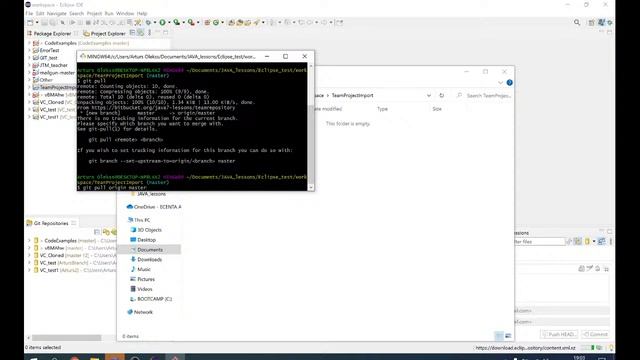Open Package Explorer view menu dots
640x360 pixels.
[x=149, y=33]
